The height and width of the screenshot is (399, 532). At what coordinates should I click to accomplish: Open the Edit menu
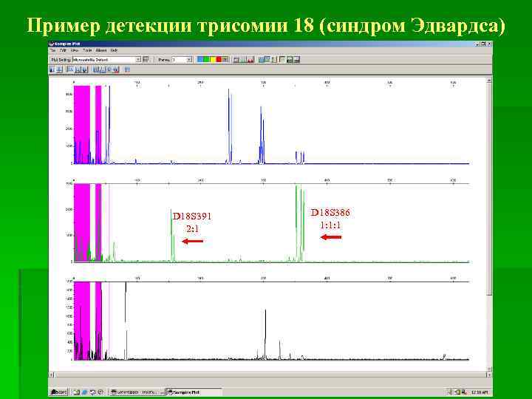click(63, 50)
